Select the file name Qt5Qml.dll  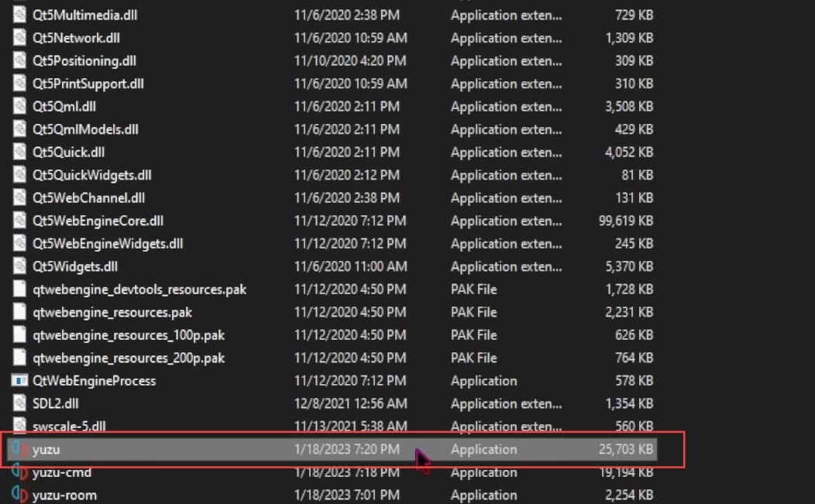64,107
